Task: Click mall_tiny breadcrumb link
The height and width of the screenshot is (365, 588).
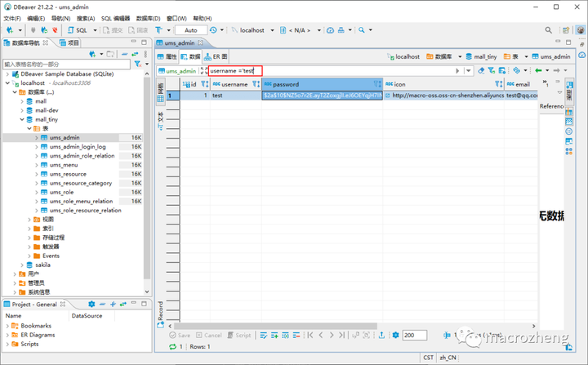Action: pos(481,56)
